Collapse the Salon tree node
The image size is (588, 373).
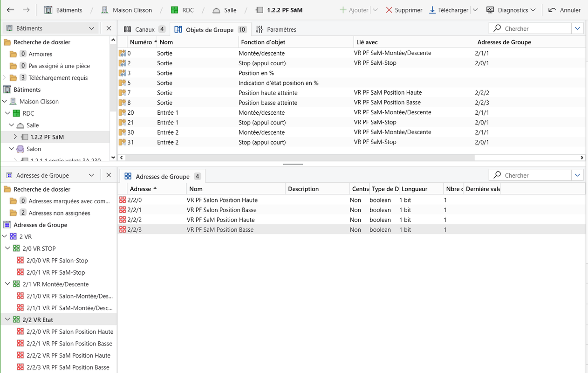tap(12, 149)
